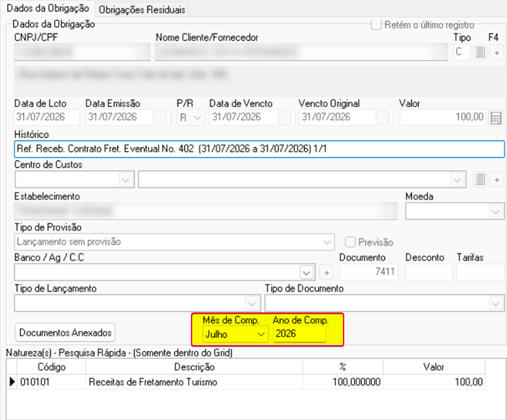507x420 pixels.
Task: Click Código column header in grid
Action: 51,367
